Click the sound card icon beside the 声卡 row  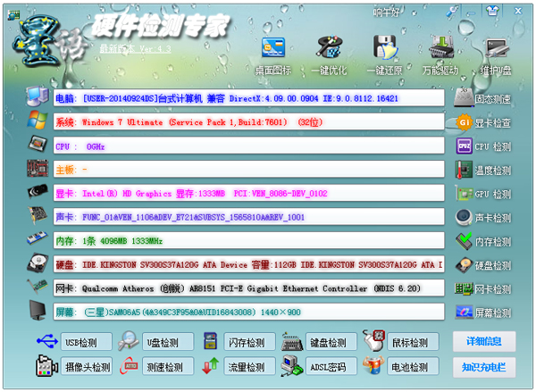point(38,215)
